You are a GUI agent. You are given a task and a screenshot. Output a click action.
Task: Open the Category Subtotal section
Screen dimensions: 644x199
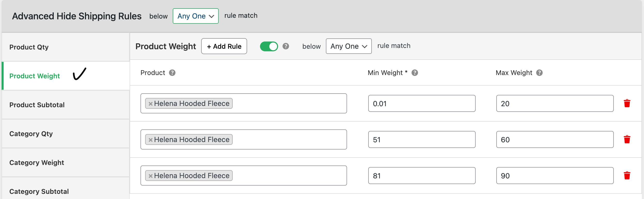pyautogui.click(x=39, y=191)
